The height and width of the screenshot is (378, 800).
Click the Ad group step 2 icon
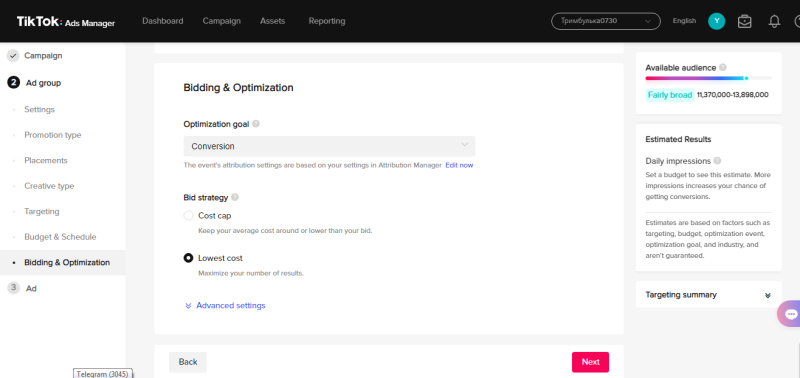point(13,83)
